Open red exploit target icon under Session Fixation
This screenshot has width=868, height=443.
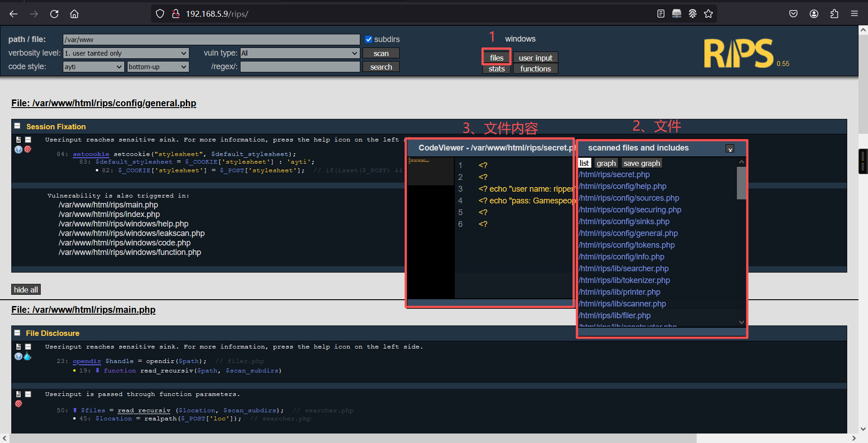point(28,149)
